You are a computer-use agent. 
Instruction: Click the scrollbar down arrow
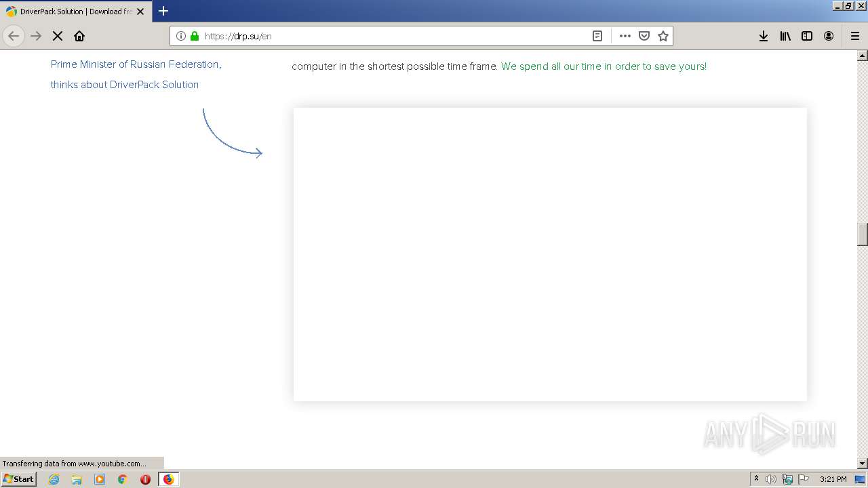[863, 464]
